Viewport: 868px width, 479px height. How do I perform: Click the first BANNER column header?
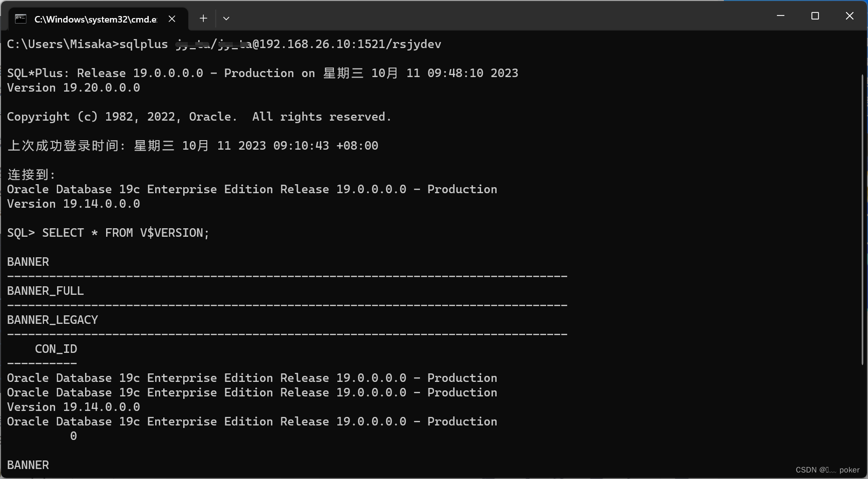click(x=28, y=262)
